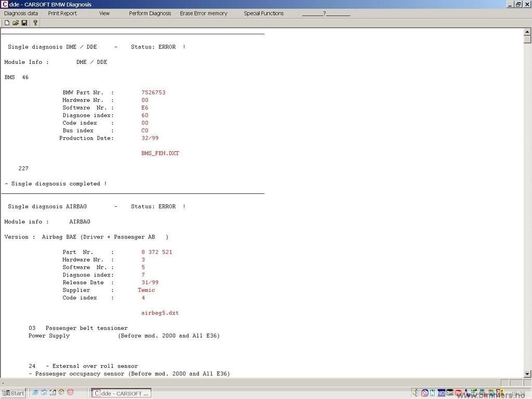Open the Special Functions menu
Viewport: 532px width, 399px height.
pyautogui.click(x=263, y=14)
